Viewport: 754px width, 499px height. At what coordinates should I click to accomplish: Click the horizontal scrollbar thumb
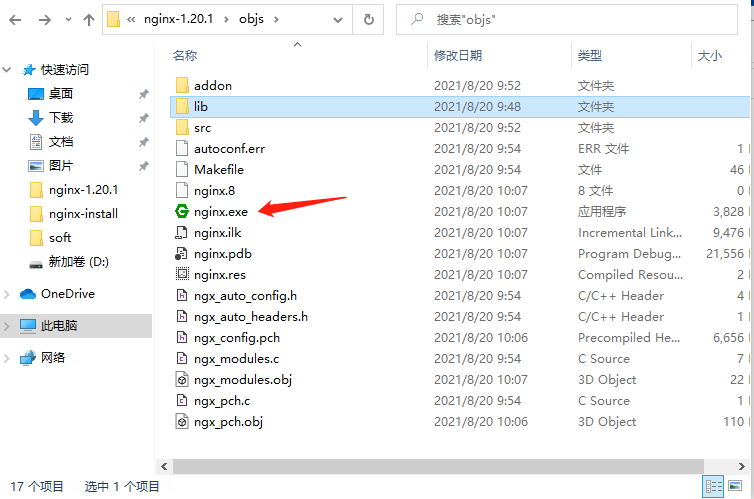[438, 466]
